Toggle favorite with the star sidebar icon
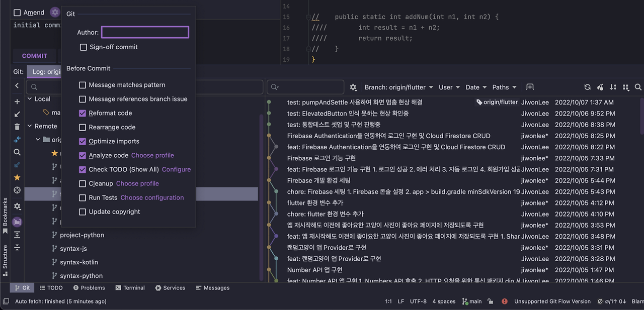This screenshot has width=644, height=310. pos(17,177)
